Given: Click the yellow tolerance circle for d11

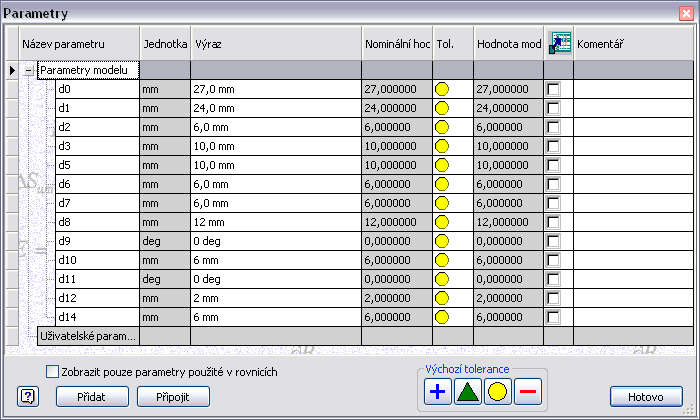Looking at the screenshot, I should pos(442,279).
